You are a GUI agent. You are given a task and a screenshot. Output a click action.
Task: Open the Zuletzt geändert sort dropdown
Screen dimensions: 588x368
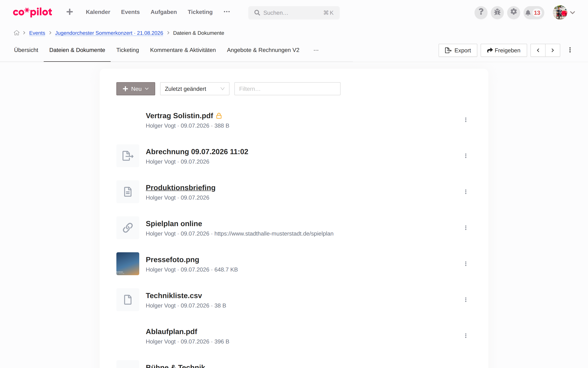[x=195, y=89]
